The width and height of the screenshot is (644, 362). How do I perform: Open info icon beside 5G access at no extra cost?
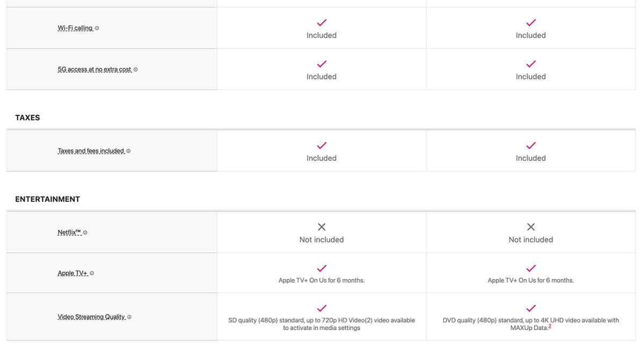136,70
